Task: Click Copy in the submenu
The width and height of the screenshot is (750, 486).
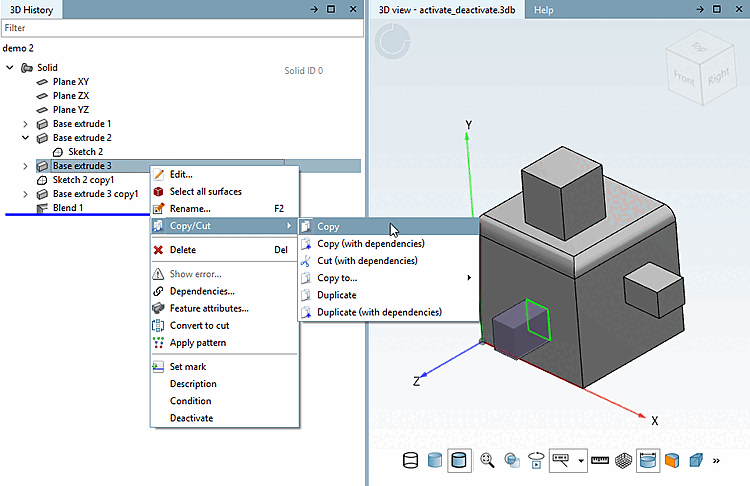Action: tap(388, 227)
